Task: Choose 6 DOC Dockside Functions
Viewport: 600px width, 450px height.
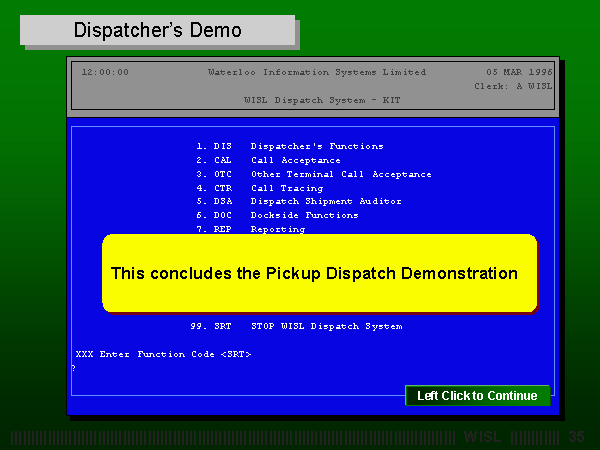Action: pyautogui.click(x=277, y=215)
